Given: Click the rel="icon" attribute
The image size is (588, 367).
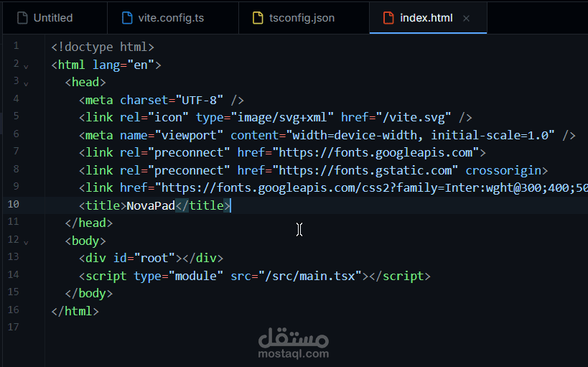Looking at the screenshot, I should click(x=154, y=118).
